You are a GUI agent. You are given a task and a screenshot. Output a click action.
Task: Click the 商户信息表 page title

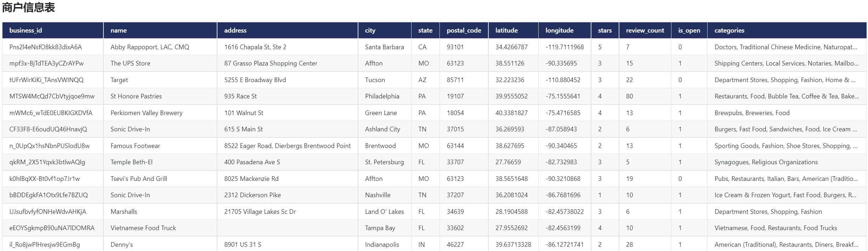point(29,8)
